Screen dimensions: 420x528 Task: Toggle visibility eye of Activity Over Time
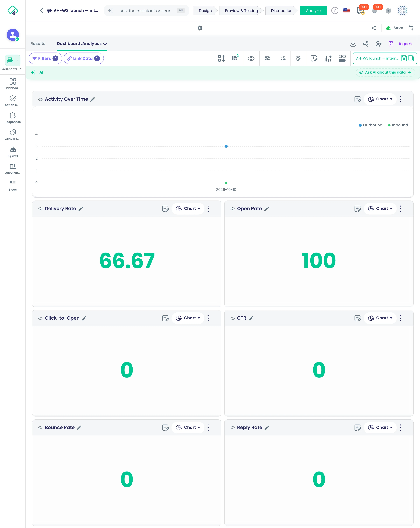click(40, 99)
